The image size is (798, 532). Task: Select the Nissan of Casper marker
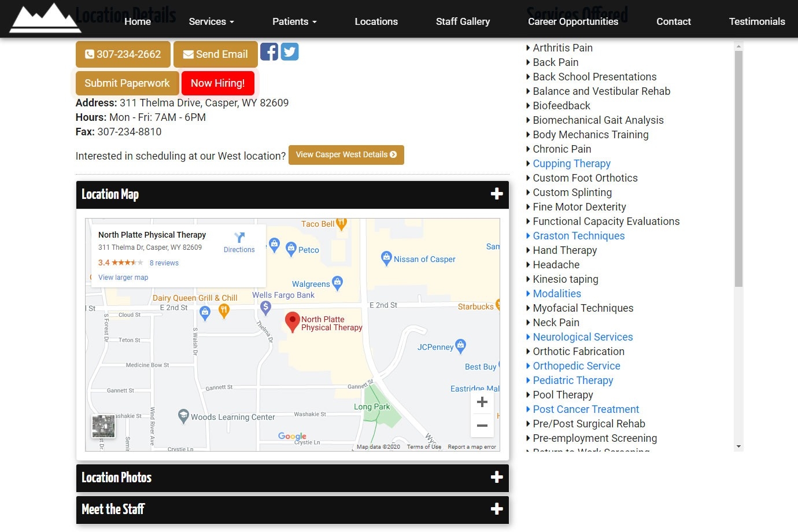386,258
